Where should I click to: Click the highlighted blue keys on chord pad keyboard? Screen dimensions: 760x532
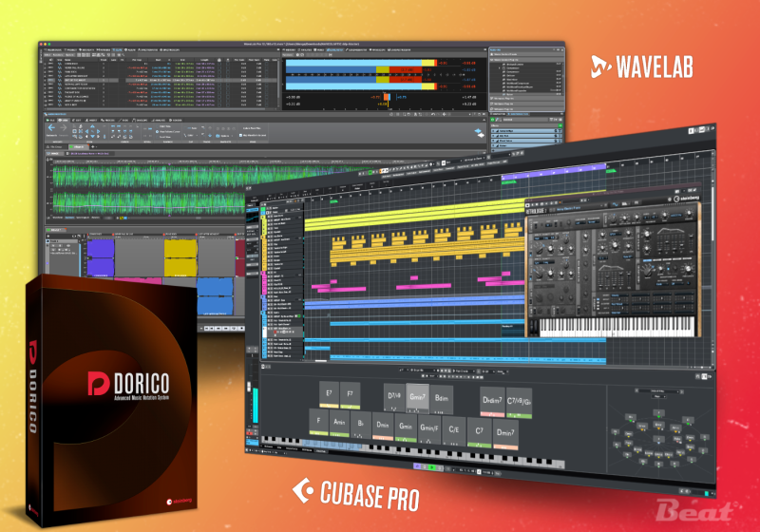point(330,445)
